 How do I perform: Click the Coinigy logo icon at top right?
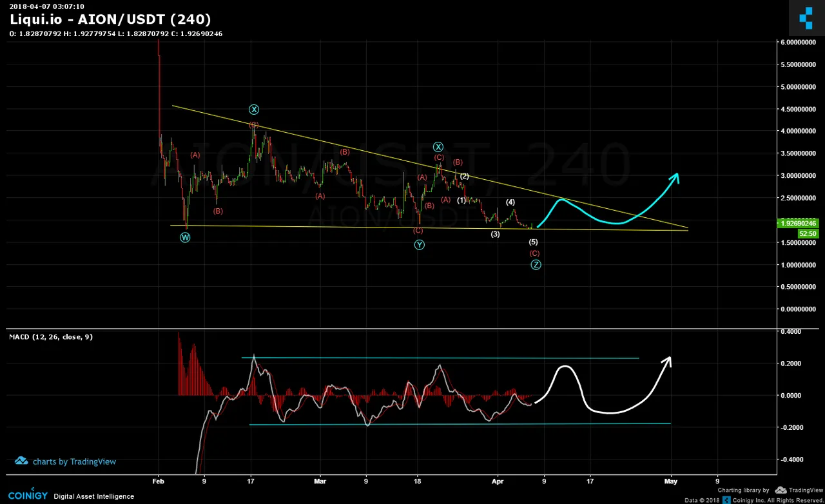(x=806, y=18)
